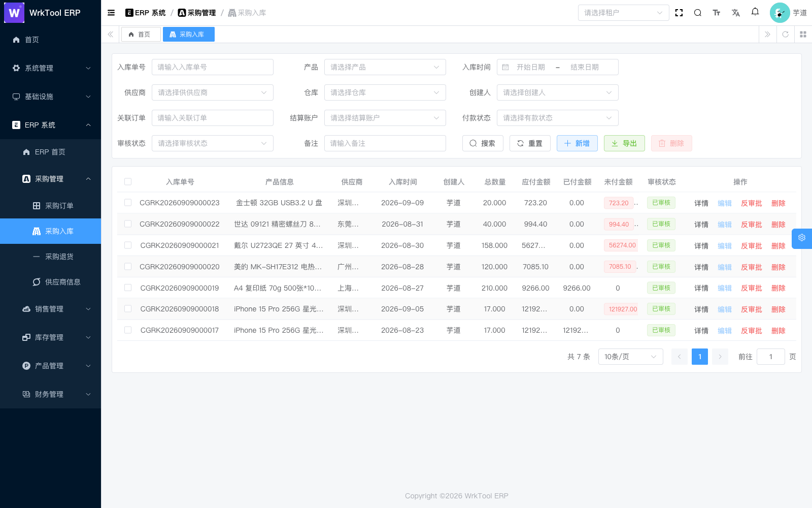Expand 销售管理 in the sidebar
This screenshot has height=508, width=812.
point(51,309)
